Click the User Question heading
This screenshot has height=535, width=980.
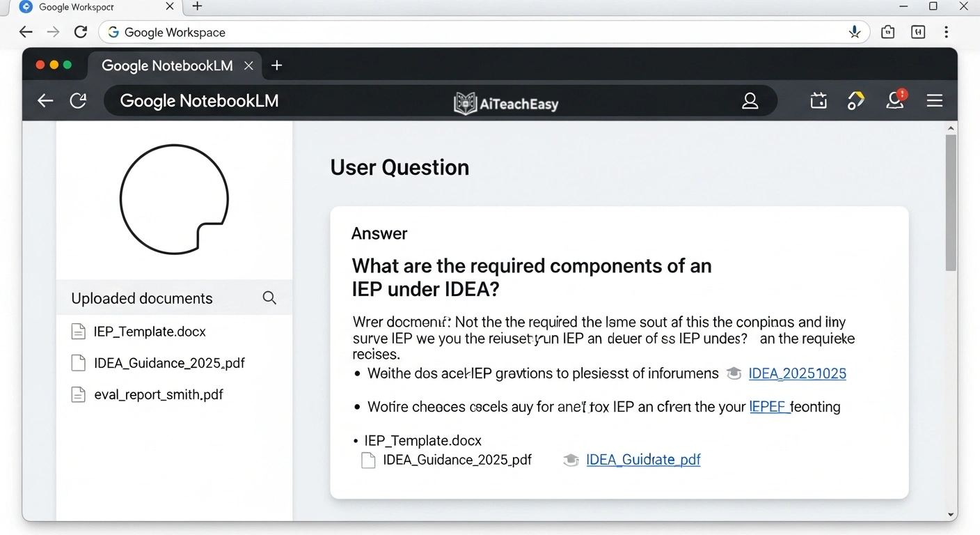[400, 167]
